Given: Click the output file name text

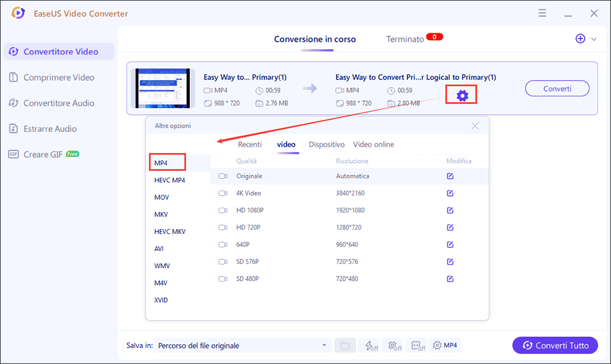Looking at the screenshot, I should (415, 77).
